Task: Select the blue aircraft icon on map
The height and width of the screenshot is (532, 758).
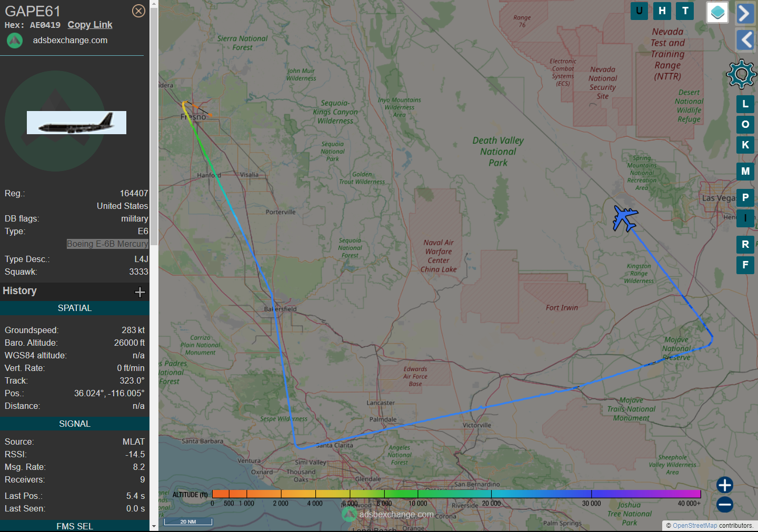Action: point(625,218)
